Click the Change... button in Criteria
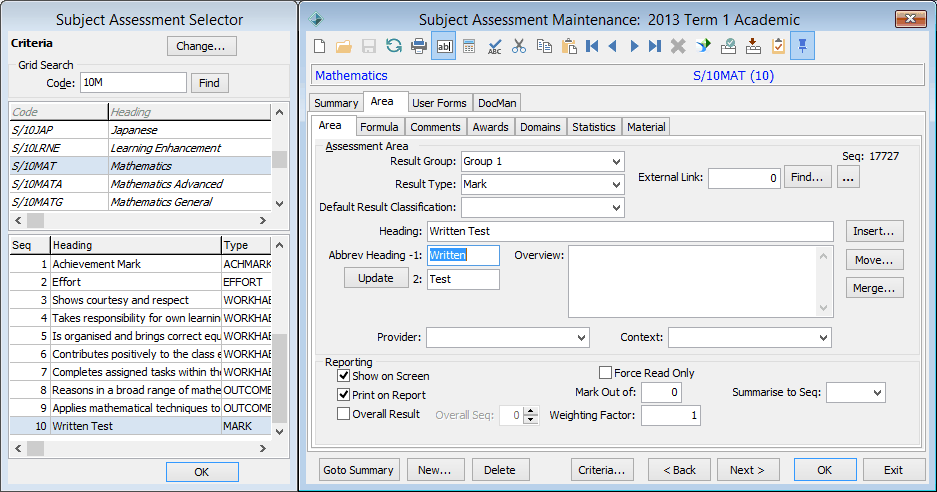 point(201,46)
